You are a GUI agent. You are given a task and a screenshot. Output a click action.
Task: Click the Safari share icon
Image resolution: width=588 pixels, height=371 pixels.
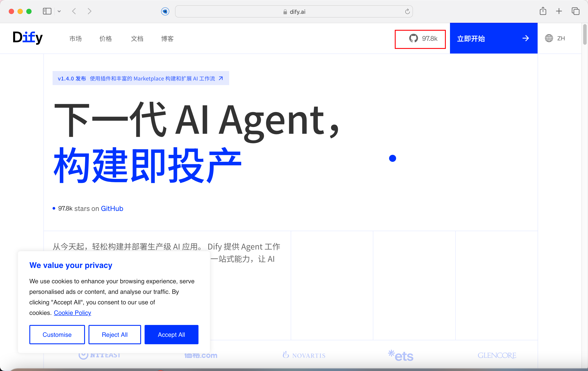coord(543,11)
